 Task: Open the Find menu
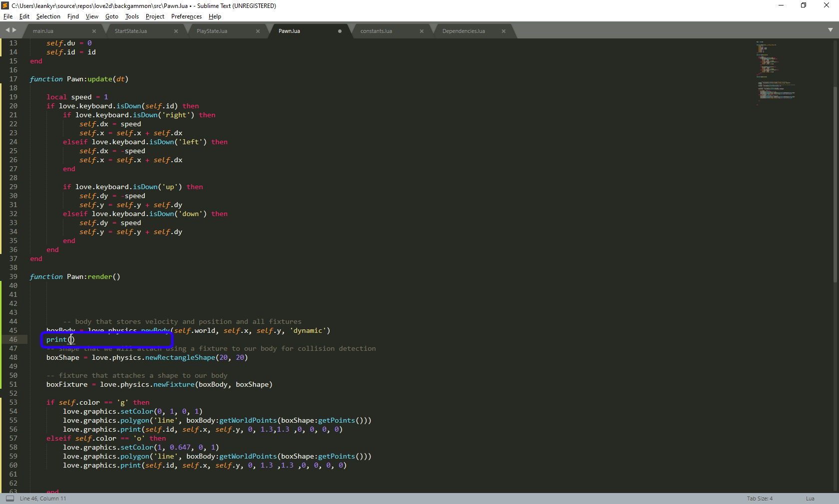pos(73,16)
